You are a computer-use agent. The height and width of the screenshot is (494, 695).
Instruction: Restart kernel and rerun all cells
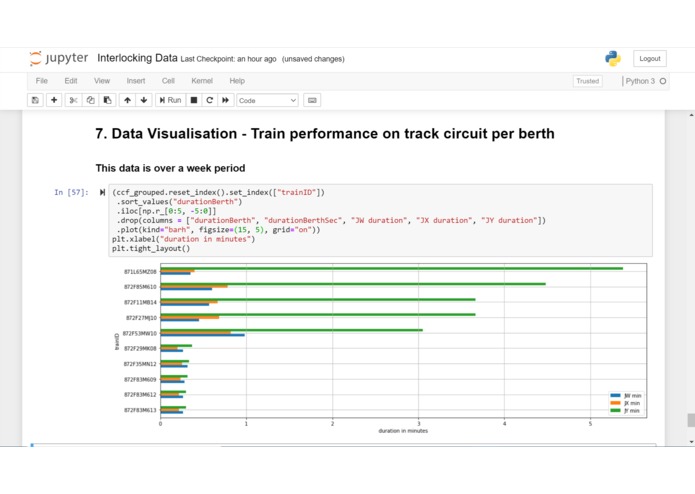pos(226,100)
